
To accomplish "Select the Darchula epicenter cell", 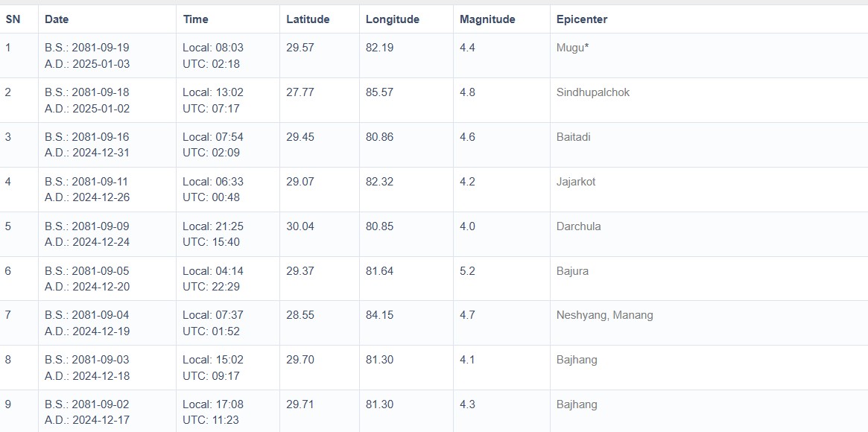I will pos(578,226).
